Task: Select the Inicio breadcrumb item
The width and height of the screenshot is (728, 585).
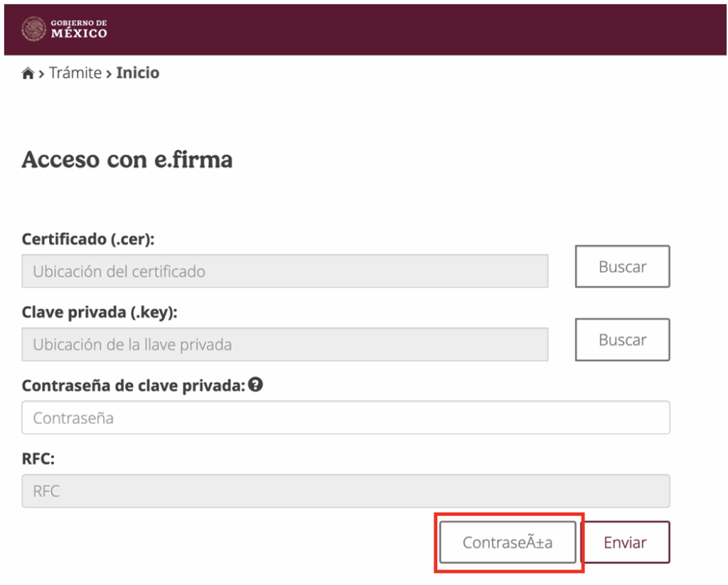Action: [137, 73]
